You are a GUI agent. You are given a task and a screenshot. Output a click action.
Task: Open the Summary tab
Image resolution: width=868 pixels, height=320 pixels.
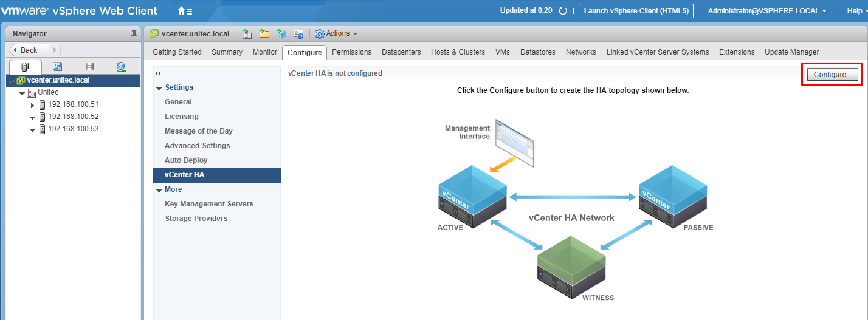(x=227, y=52)
